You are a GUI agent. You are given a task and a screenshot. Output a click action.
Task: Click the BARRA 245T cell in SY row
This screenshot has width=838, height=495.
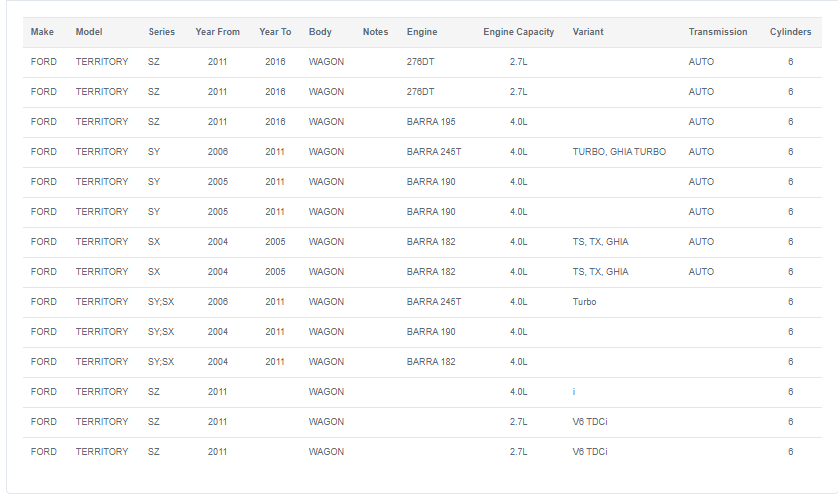[x=433, y=152]
